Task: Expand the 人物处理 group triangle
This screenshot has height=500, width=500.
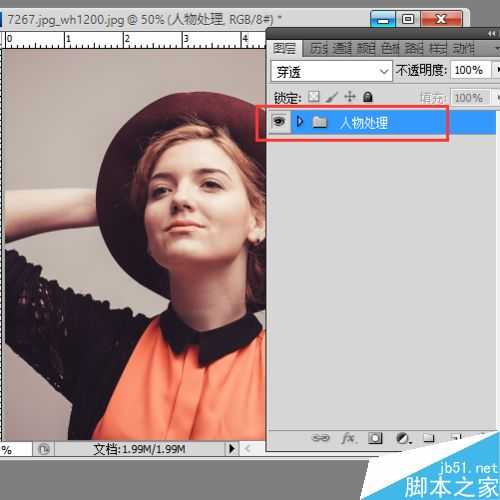Action: [300, 122]
